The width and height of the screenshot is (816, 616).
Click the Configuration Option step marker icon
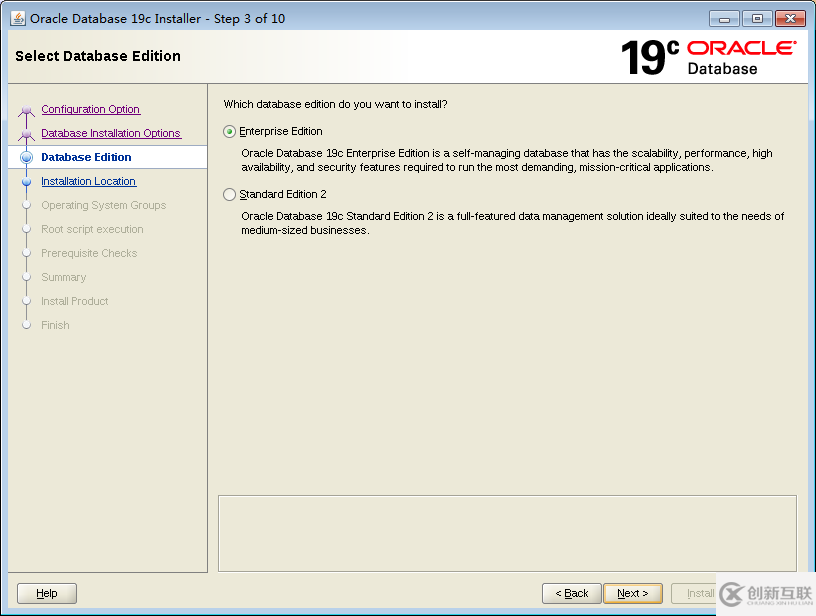pos(27,110)
